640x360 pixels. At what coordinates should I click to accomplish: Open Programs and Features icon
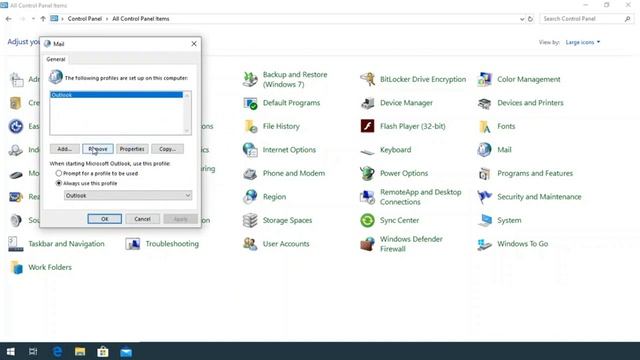[484, 173]
